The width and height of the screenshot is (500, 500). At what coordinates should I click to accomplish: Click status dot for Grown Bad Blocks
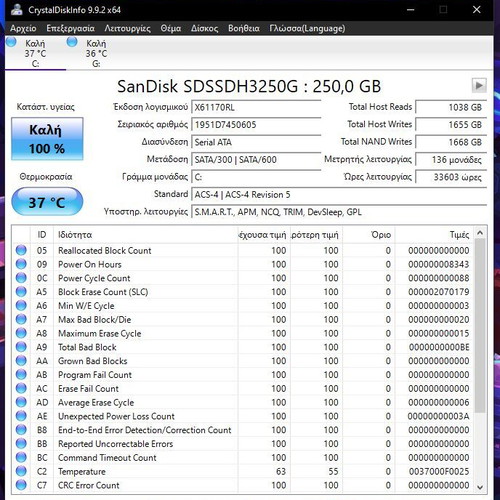21,361
